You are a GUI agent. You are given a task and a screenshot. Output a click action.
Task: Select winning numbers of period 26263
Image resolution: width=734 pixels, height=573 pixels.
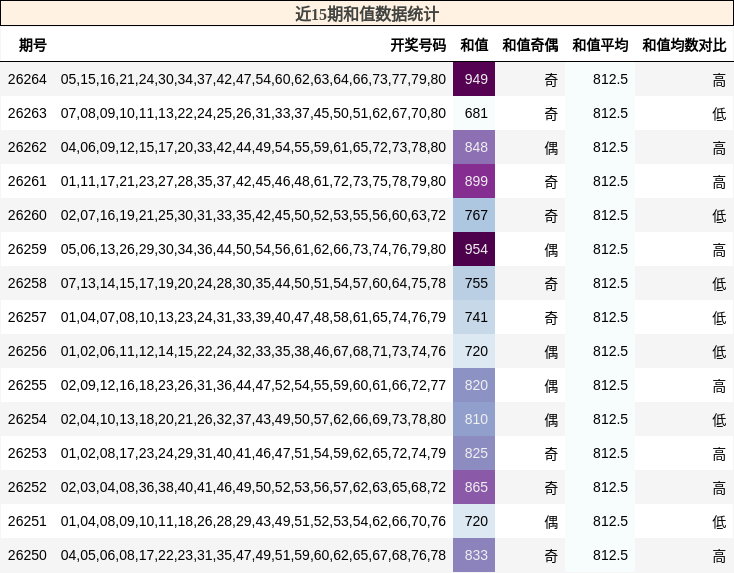(253, 113)
